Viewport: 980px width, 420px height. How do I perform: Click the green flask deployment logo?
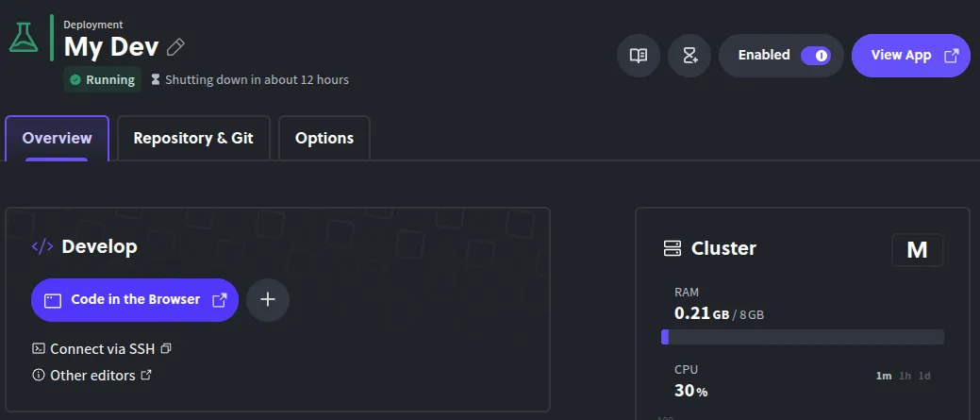tap(24, 38)
